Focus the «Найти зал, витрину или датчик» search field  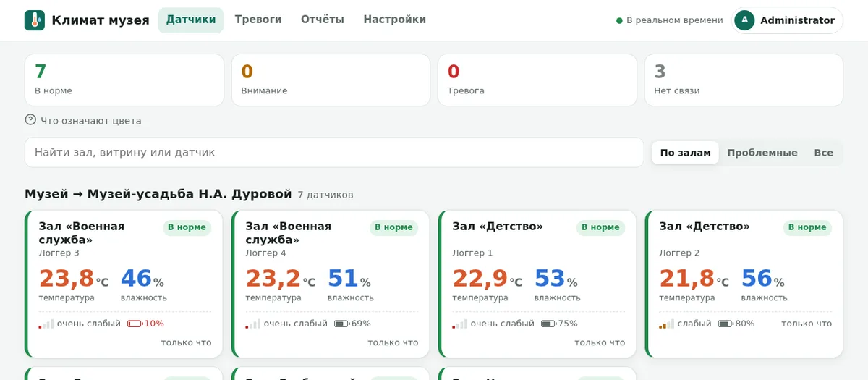tap(334, 153)
